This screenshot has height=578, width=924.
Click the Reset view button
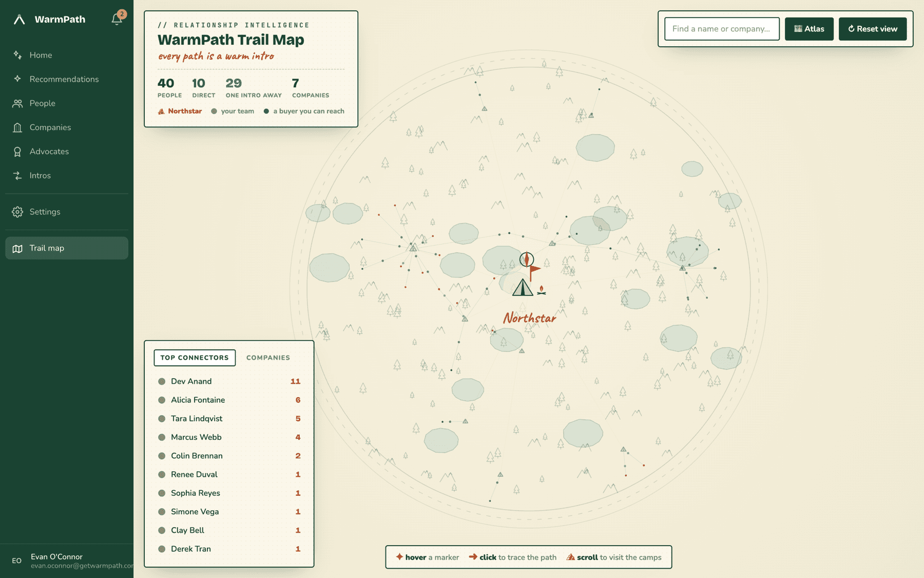click(x=873, y=29)
